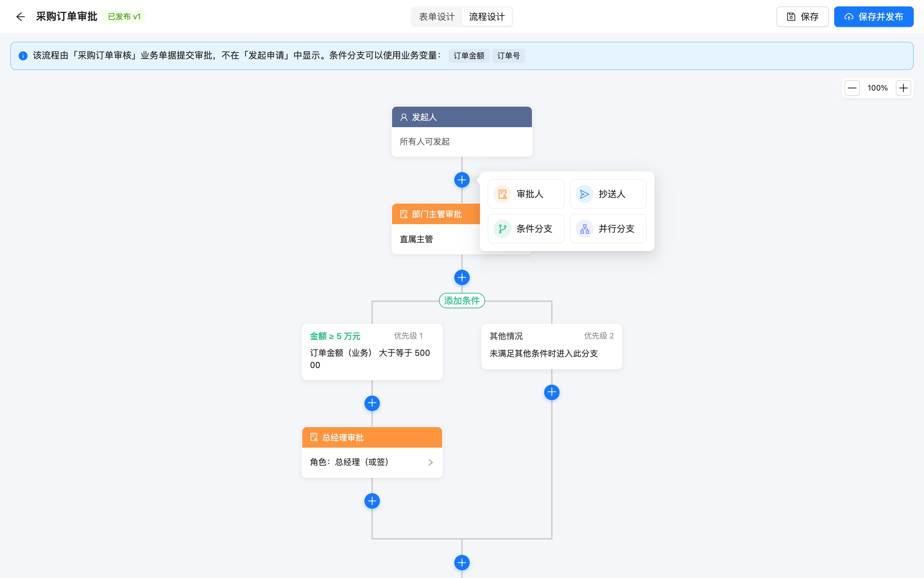Click 优先级 2 label
The height and width of the screenshot is (578, 924).
point(599,336)
